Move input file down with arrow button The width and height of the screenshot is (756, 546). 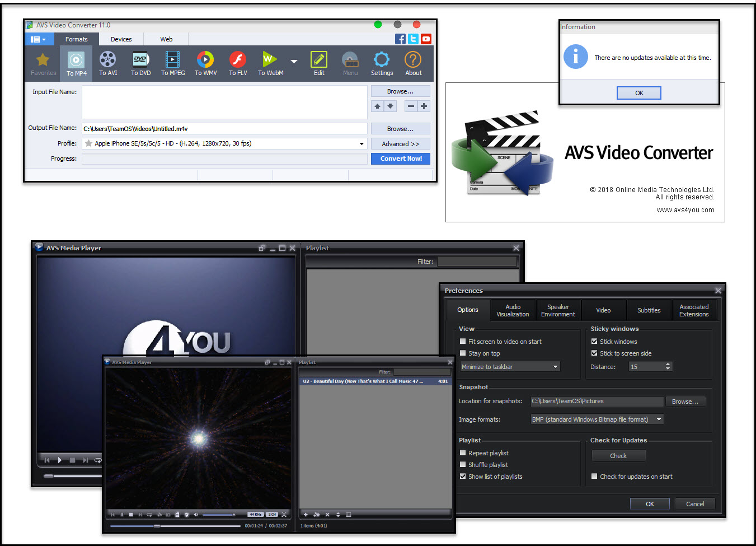pyautogui.click(x=391, y=106)
